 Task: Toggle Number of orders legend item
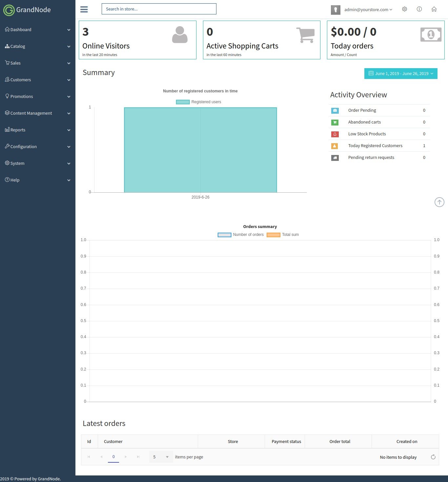click(241, 235)
